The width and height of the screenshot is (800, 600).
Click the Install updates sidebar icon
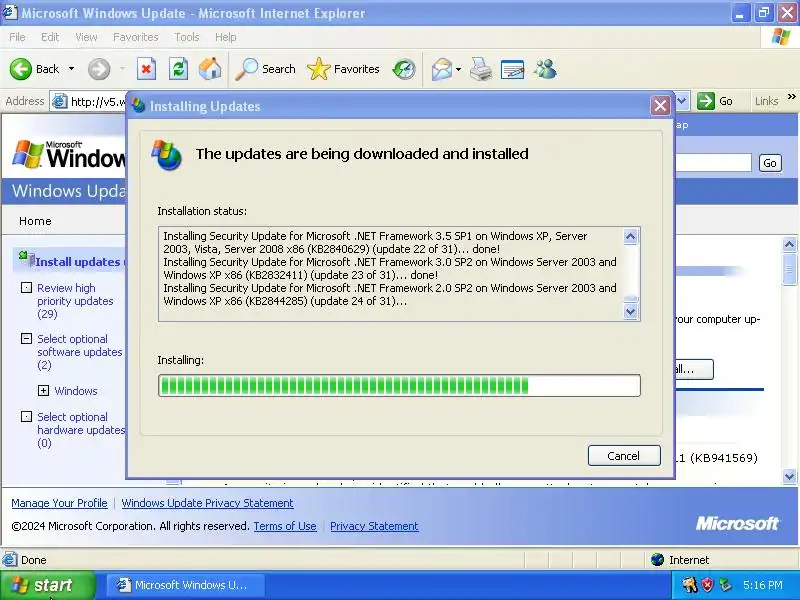[x=27, y=258]
